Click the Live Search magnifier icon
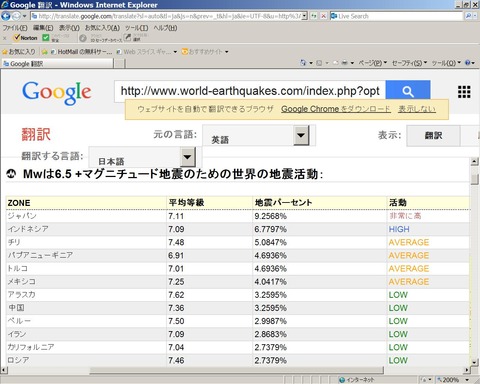 pos(468,16)
